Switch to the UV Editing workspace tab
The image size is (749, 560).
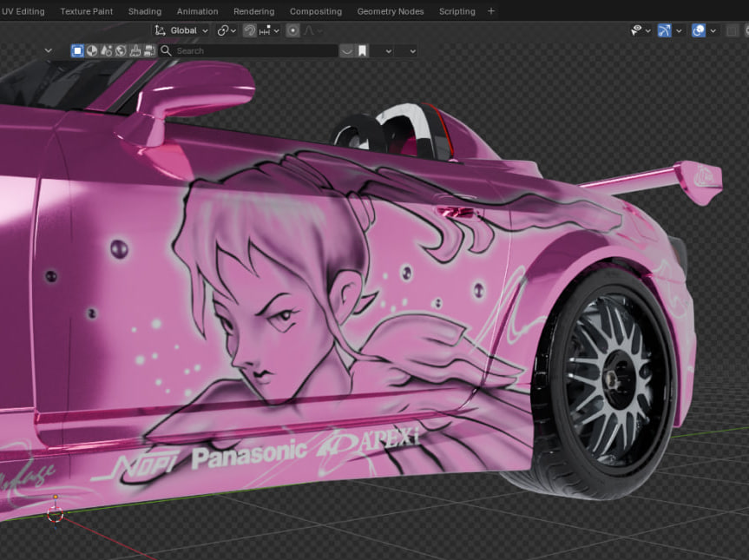click(x=23, y=11)
